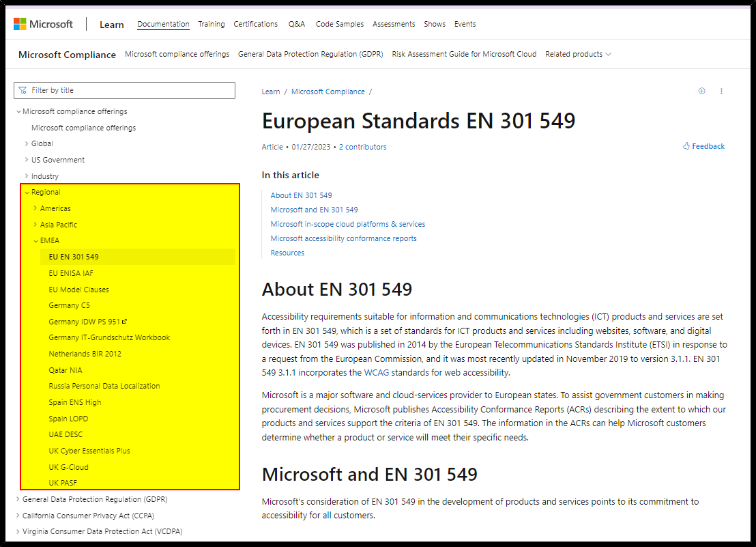Expand Virginia Consumer Data Protection Act node

[x=99, y=531]
